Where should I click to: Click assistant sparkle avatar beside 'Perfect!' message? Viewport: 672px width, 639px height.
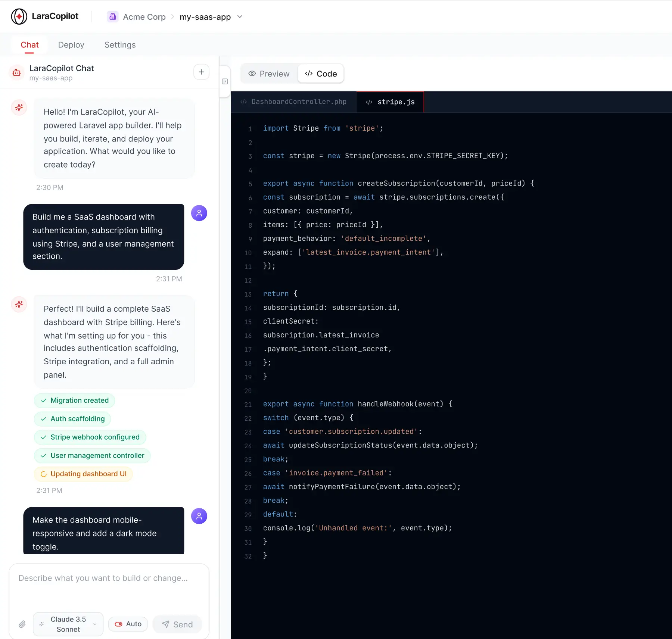tap(19, 305)
